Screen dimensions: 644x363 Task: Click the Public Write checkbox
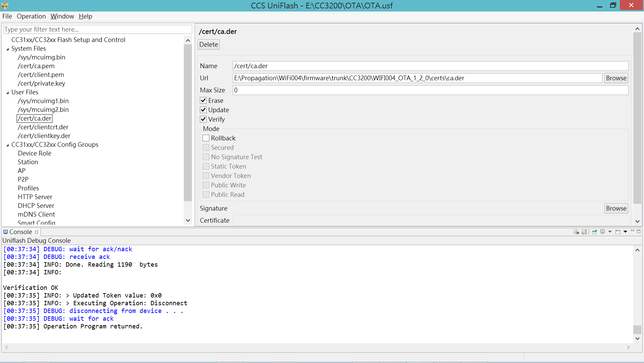point(206,185)
